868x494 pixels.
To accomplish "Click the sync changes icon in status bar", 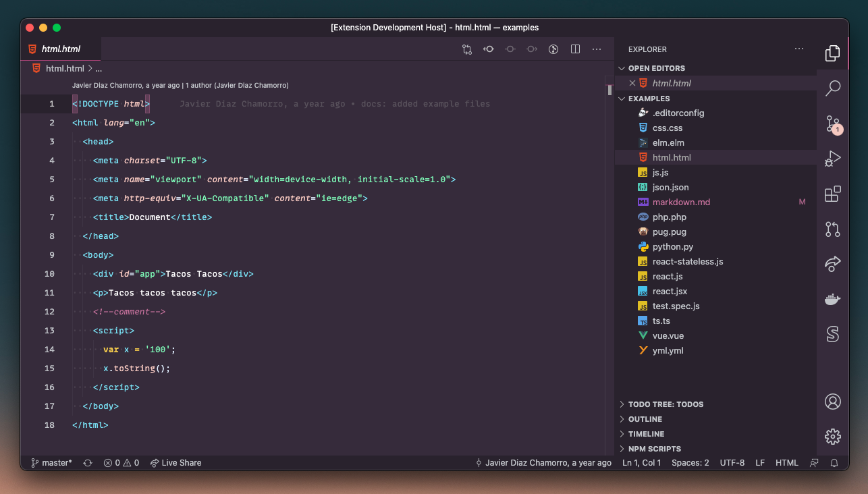I will point(88,463).
